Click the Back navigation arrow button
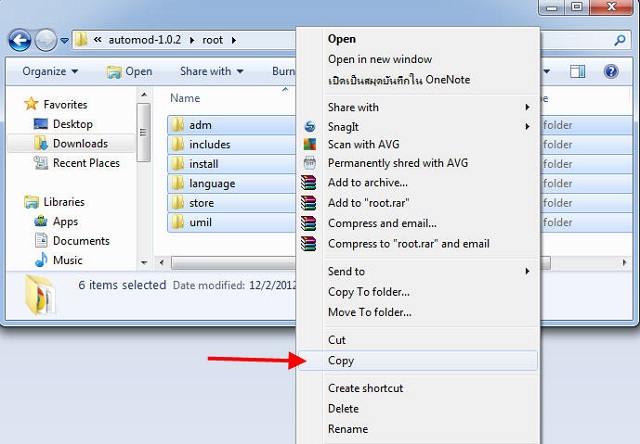The height and width of the screenshot is (444, 640). pos(20,40)
